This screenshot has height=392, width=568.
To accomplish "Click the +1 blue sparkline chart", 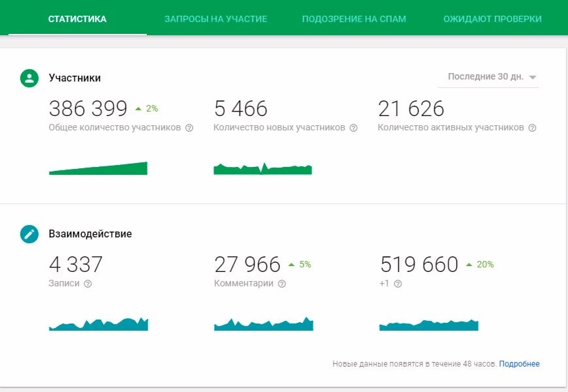I will 429,325.
